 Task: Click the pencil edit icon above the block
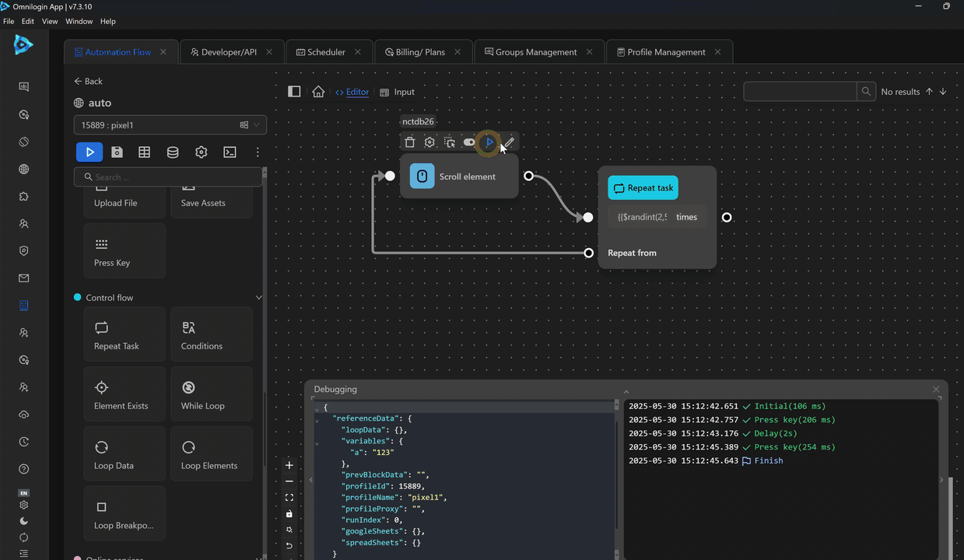(509, 142)
